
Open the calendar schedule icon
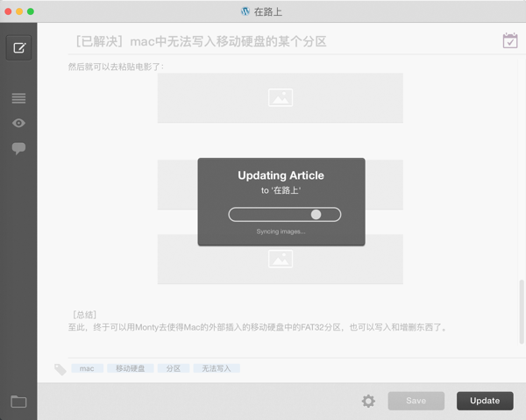pyautogui.click(x=510, y=40)
